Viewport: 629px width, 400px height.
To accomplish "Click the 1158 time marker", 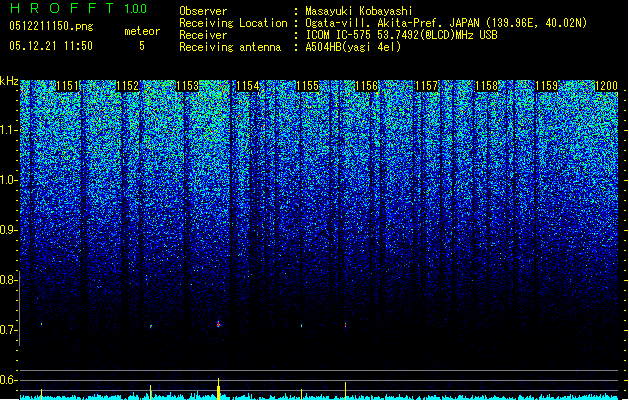I will click(x=487, y=86).
